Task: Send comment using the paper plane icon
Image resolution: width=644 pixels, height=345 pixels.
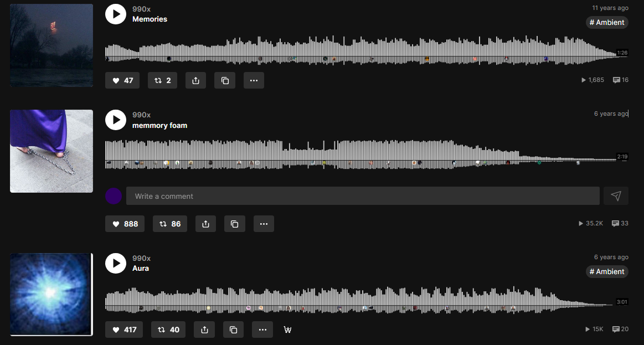Action: pyautogui.click(x=616, y=196)
